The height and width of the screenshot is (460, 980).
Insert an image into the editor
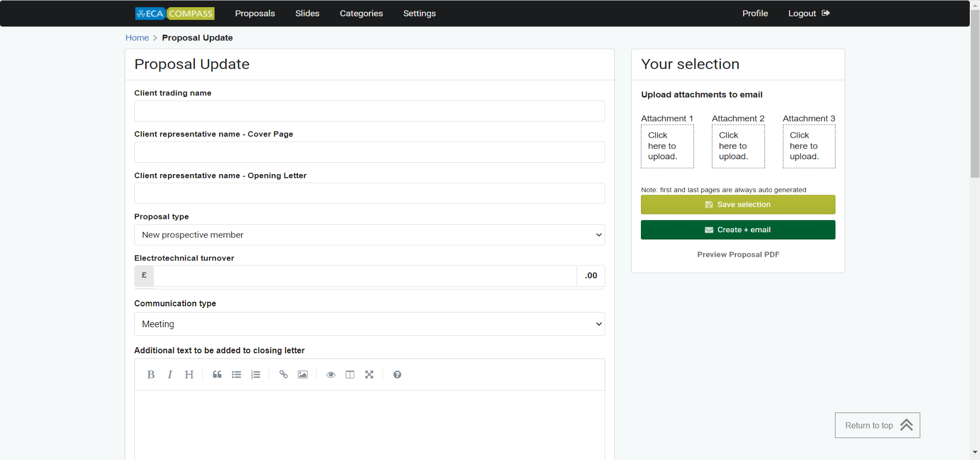click(x=302, y=374)
